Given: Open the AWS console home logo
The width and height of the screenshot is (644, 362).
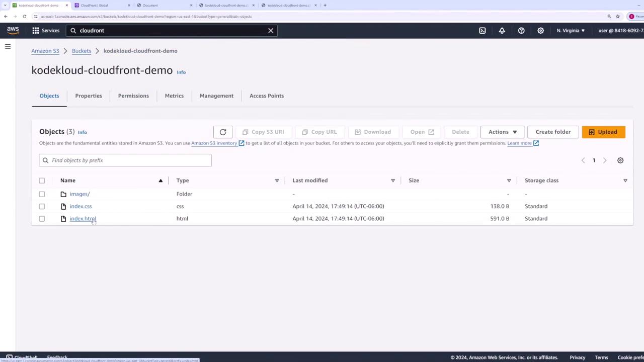Looking at the screenshot, I should click(13, 30).
